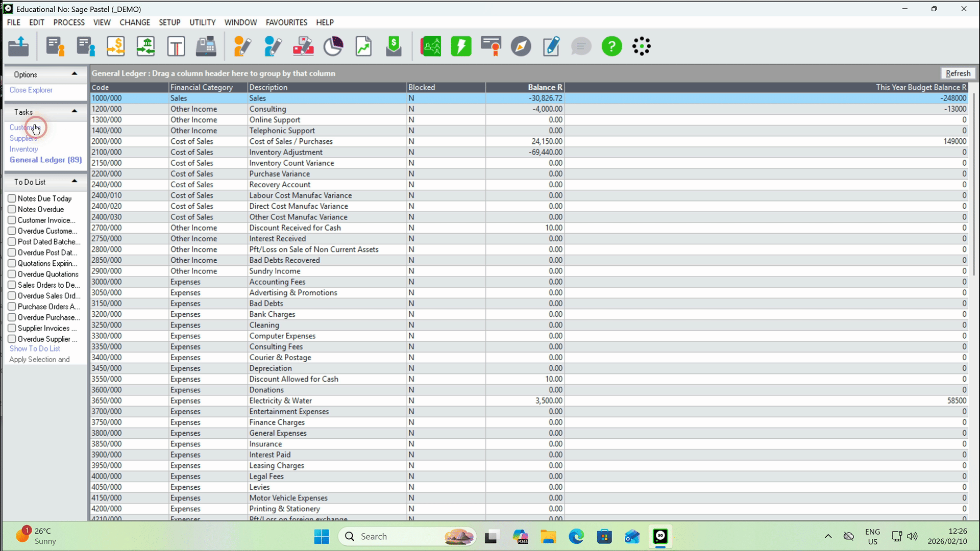Click the Close Explorer link
This screenshot has height=551, width=980.
coord(31,90)
